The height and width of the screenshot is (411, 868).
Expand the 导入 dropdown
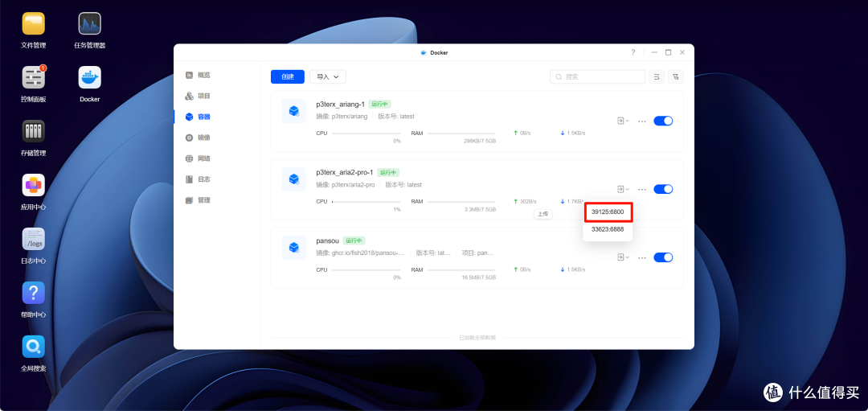pos(328,77)
